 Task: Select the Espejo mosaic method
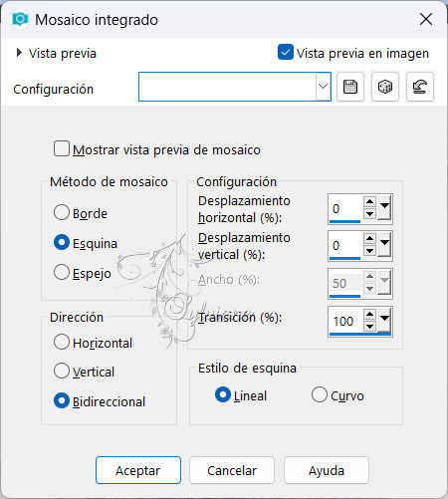(62, 272)
